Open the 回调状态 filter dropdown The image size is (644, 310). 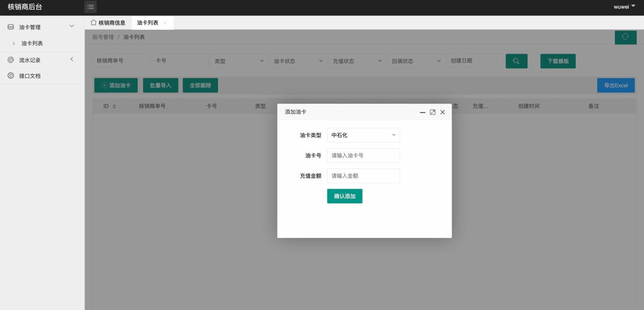coord(416,61)
